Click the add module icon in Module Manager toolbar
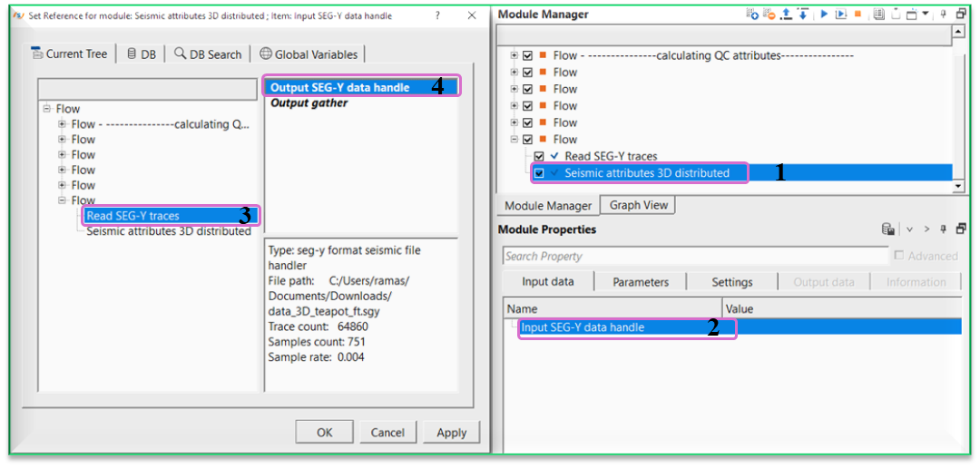The height and width of the screenshot is (468, 980). tap(752, 14)
